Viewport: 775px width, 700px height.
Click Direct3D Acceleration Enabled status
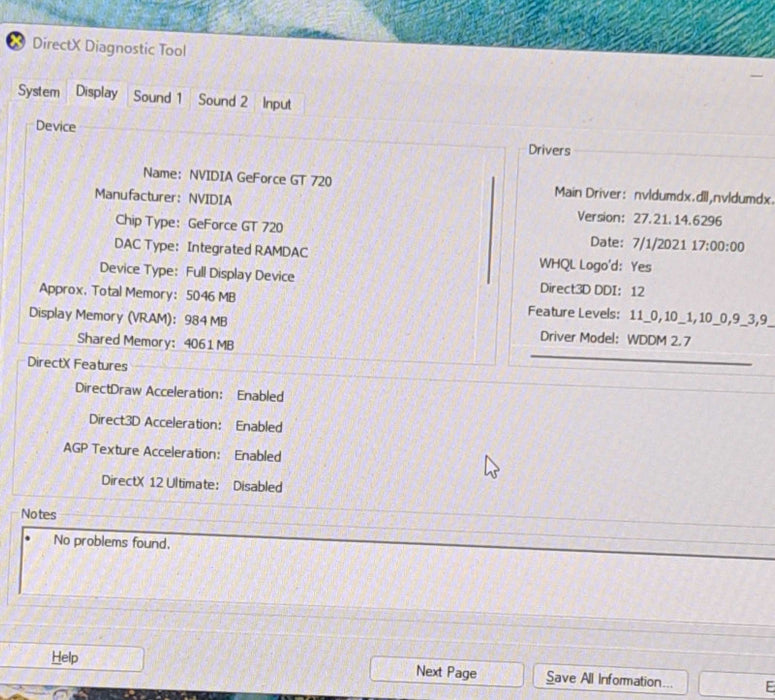[258, 427]
